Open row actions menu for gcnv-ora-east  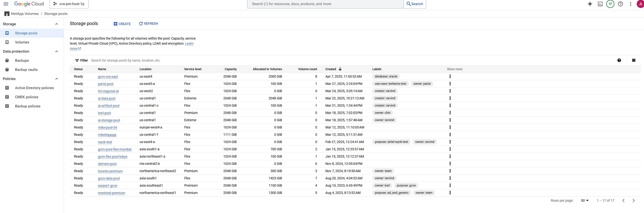[450, 76]
